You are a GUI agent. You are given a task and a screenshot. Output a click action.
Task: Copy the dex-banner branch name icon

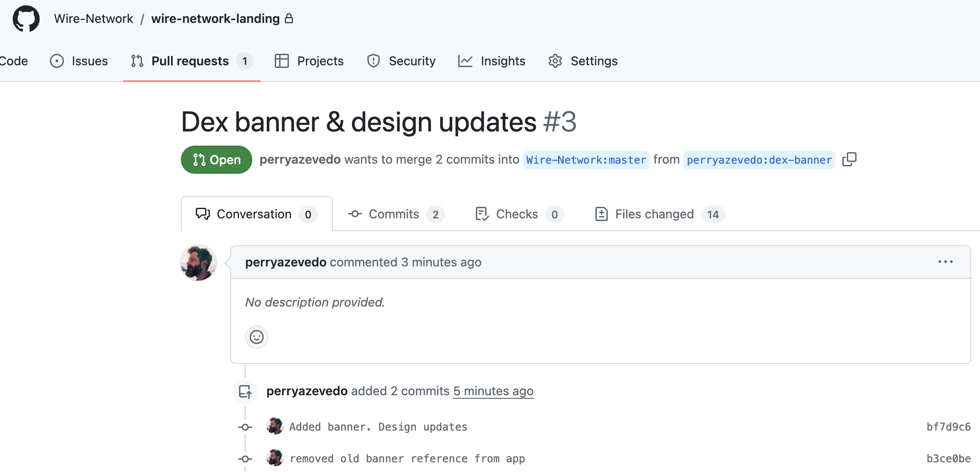(849, 159)
